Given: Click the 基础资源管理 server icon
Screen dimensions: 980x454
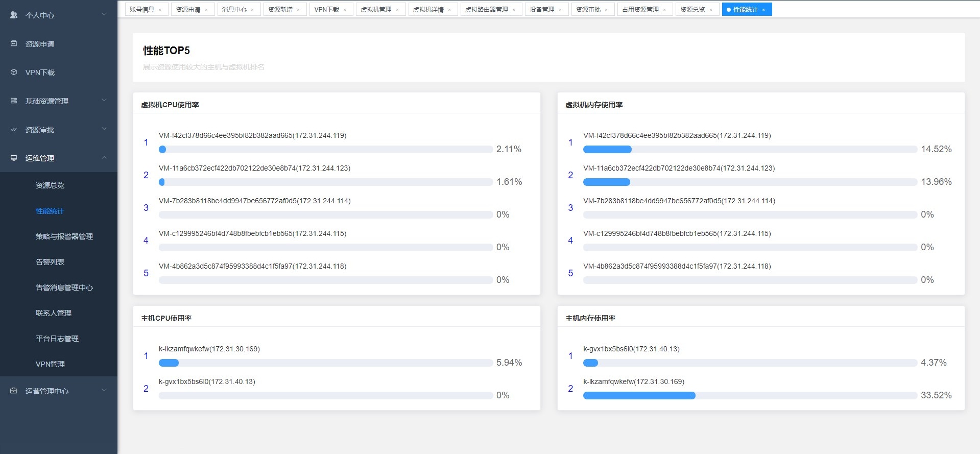Looking at the screenshot, I should (14, 101).
